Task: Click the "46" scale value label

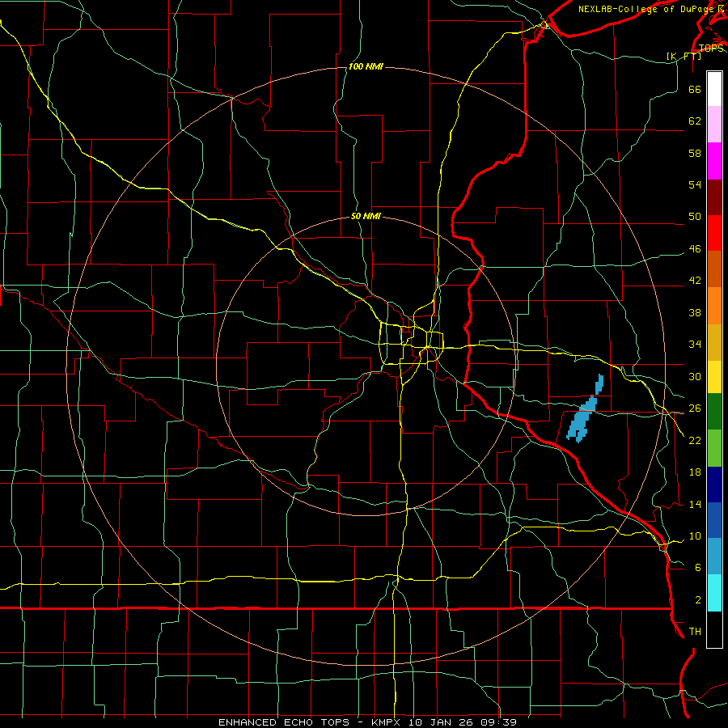Action: tap(695, 249)
